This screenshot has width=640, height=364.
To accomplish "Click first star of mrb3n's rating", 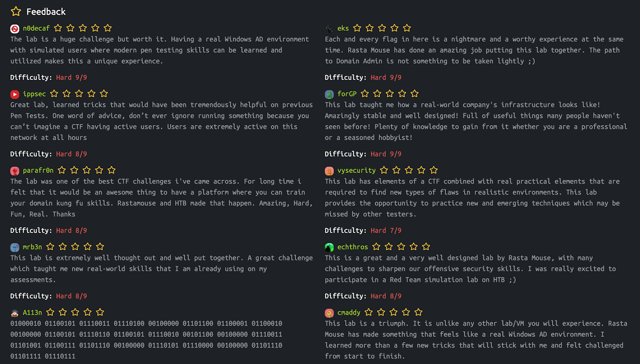I will coord(50,247).
